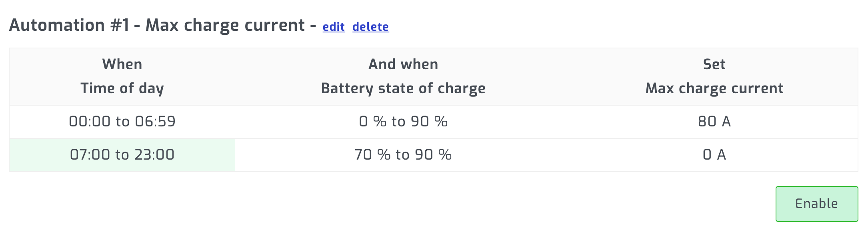Click the delete link for Automation #1

pyautogui.click(x=370, y=27)
